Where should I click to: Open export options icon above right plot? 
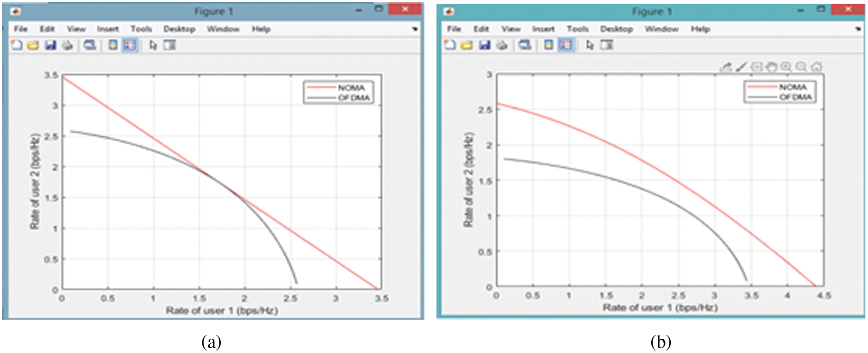click(x=726, y=67)
